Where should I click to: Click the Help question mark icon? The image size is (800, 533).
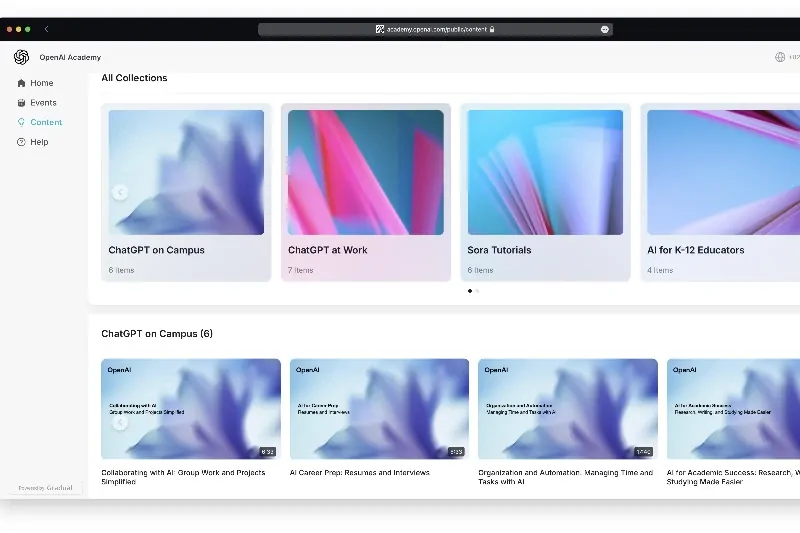[21, 142]
